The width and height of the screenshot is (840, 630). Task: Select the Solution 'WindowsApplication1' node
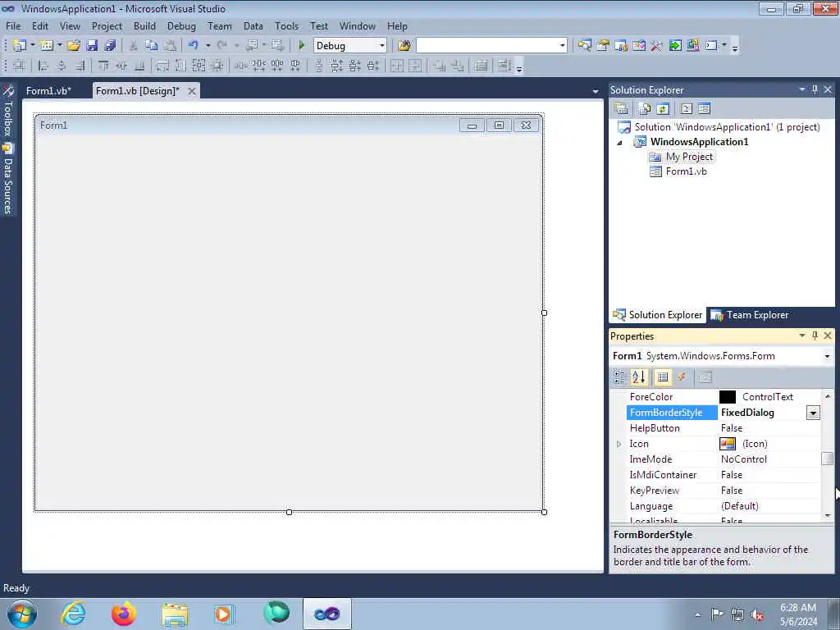[727, 127]
